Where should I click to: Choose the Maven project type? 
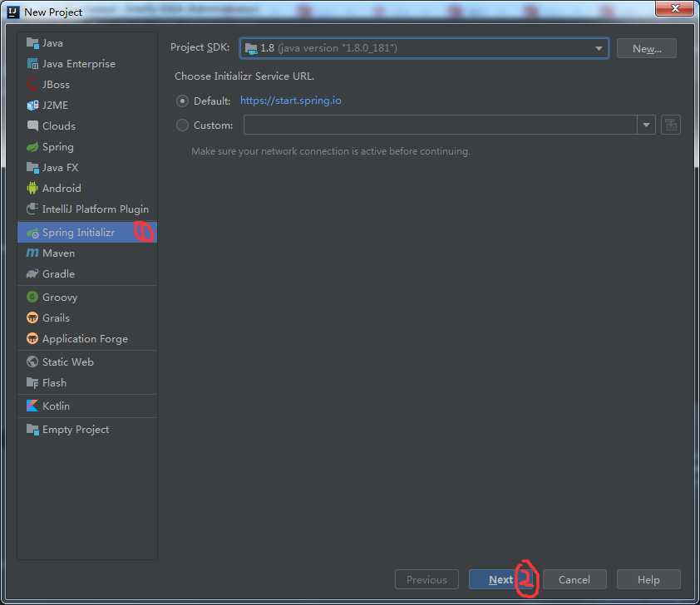[x=87, y=253]
